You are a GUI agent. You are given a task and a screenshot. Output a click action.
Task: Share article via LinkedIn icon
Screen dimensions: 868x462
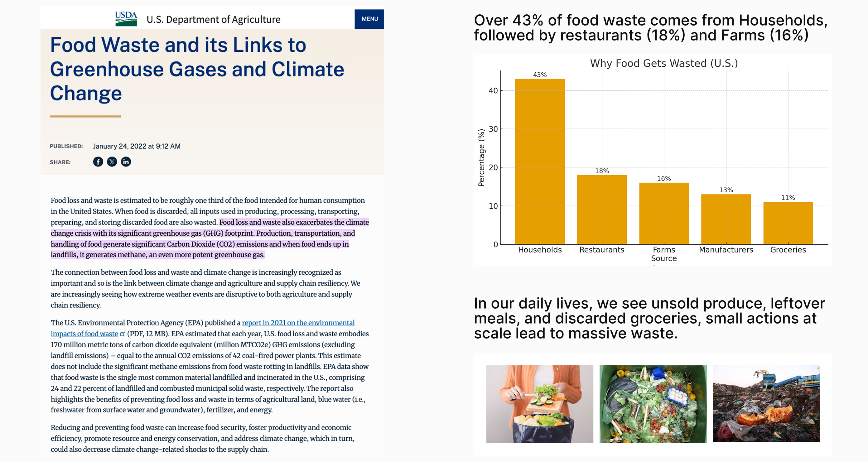(126, 162)
